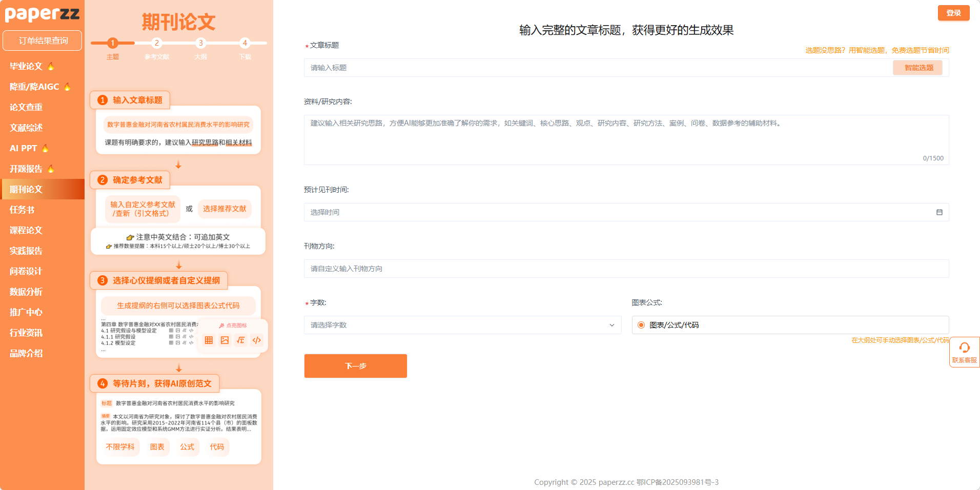The image size is (980, 490).
Task: Click the 智能选题 button
Action: click(918, 68)
